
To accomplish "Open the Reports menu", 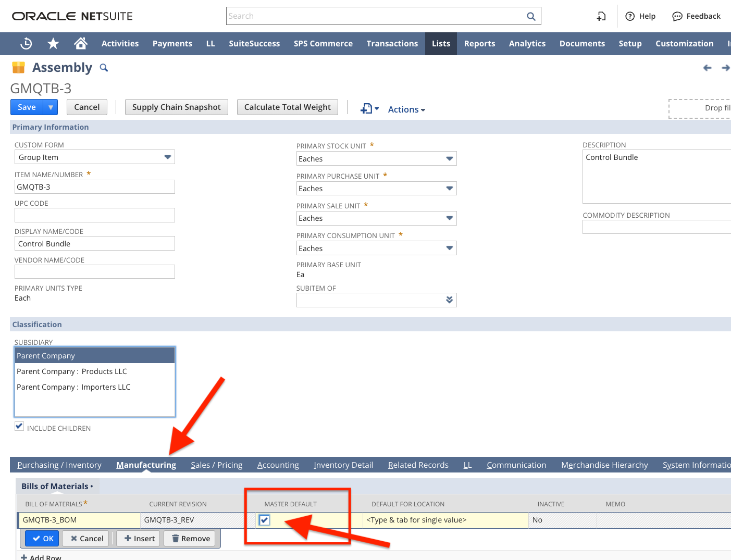I will tap(480, 44).
